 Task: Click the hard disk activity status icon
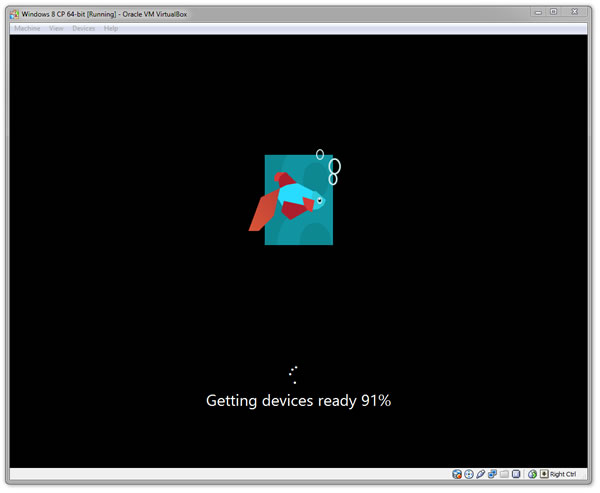tap(457, 474)
